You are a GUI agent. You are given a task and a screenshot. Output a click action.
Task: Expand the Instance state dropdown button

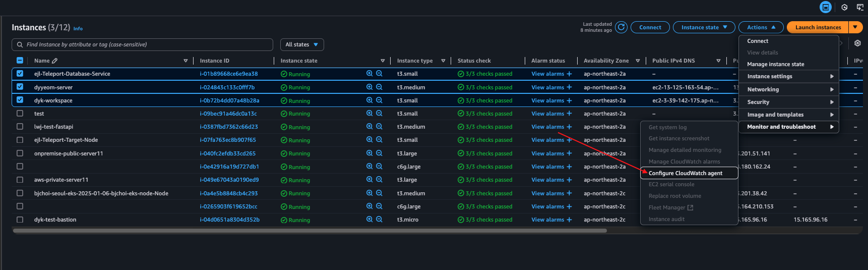click(x=704, y=27)
